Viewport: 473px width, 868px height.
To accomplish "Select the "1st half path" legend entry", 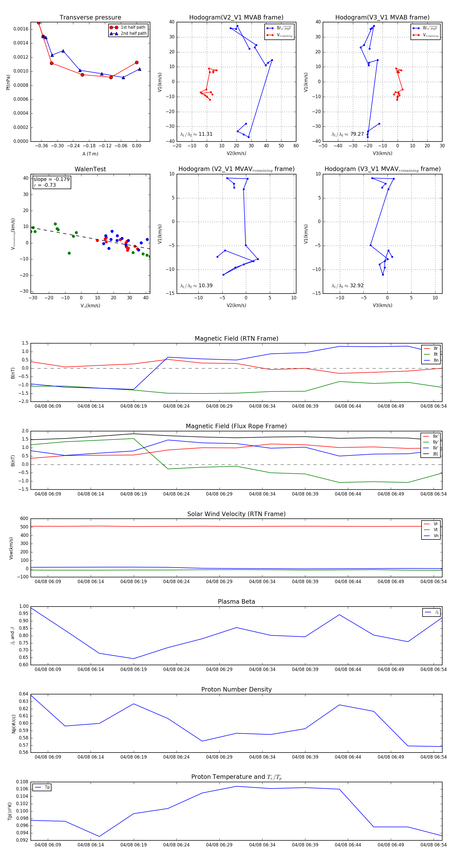I will coord(128,27).
